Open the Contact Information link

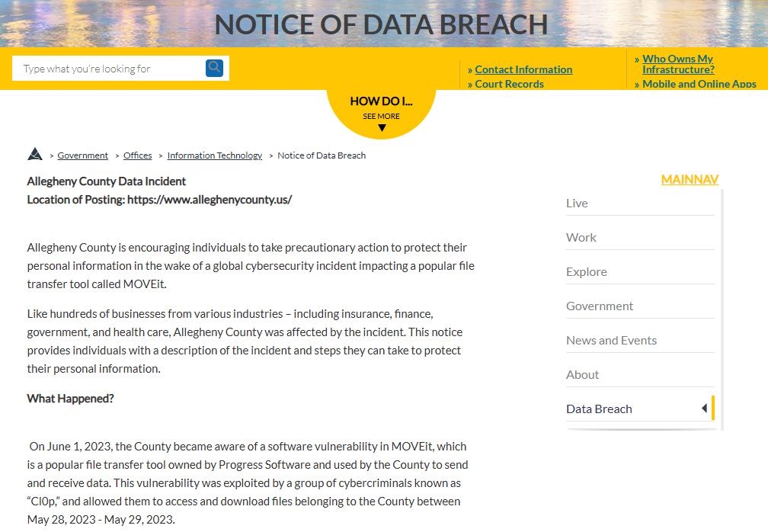523,69
